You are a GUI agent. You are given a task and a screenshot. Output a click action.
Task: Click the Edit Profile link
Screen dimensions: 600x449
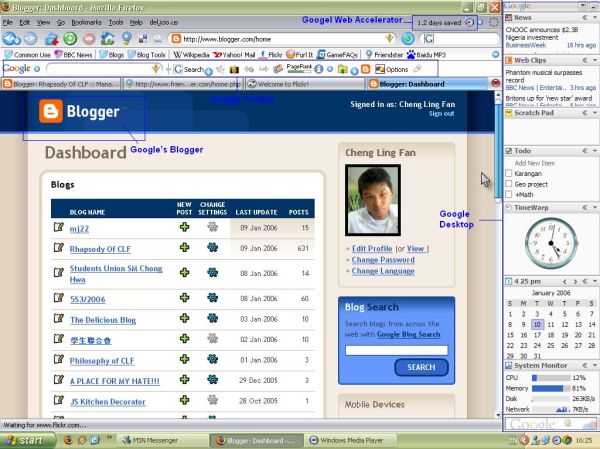[x=373, y=248]
